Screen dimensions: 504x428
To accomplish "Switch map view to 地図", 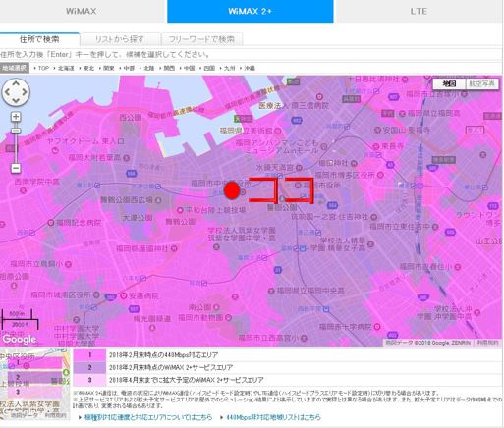I will tap(449, 84).
